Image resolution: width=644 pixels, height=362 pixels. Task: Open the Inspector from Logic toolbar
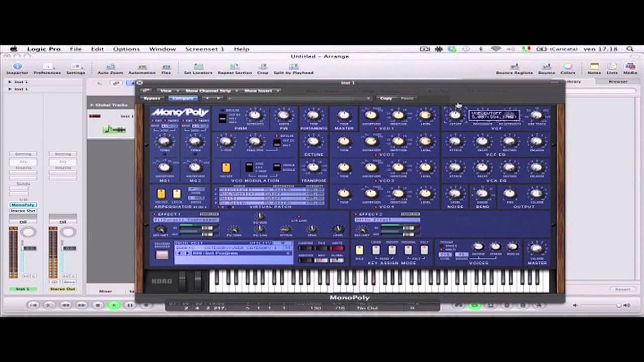tap(17, 69)
